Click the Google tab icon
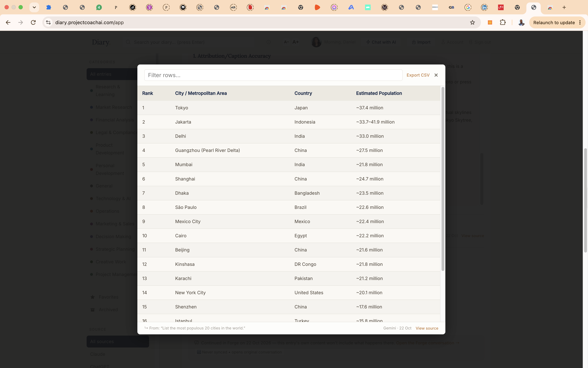Image resolution: width=588 pixels, height=368 pixels. click(468, 8)
